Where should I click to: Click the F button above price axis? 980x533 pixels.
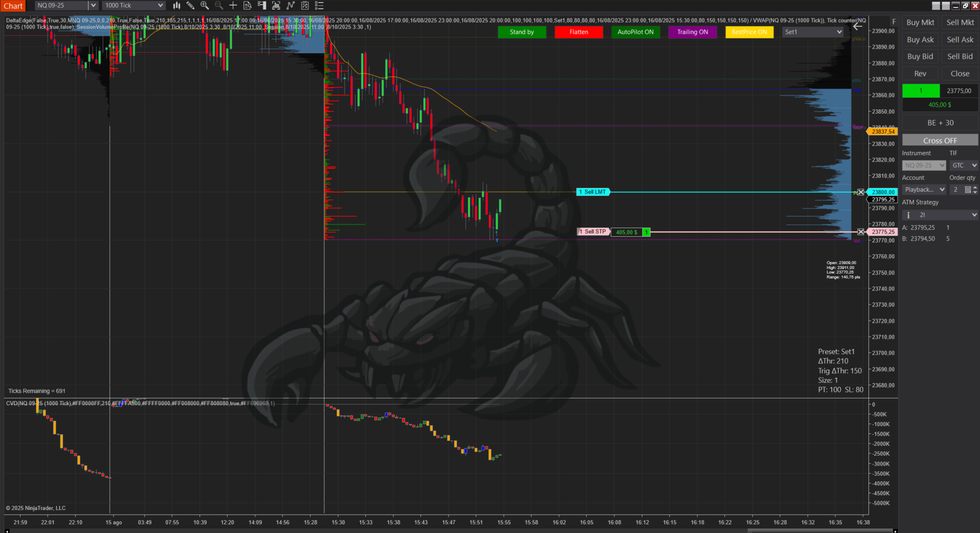coord(894,22)
